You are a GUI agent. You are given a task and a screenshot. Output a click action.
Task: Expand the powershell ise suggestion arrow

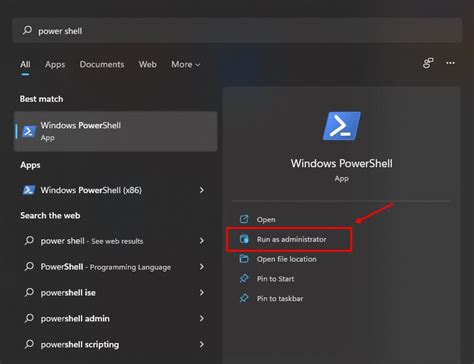[202, 292]
